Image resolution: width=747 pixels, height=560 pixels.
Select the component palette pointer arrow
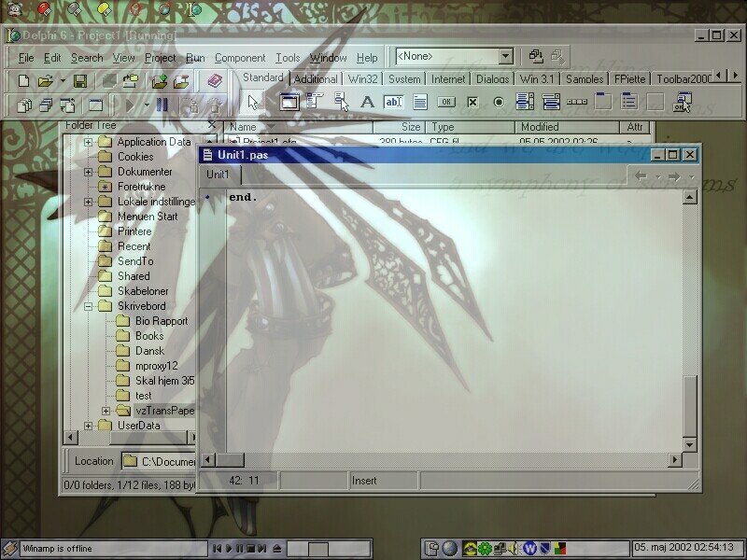point(252,102)
